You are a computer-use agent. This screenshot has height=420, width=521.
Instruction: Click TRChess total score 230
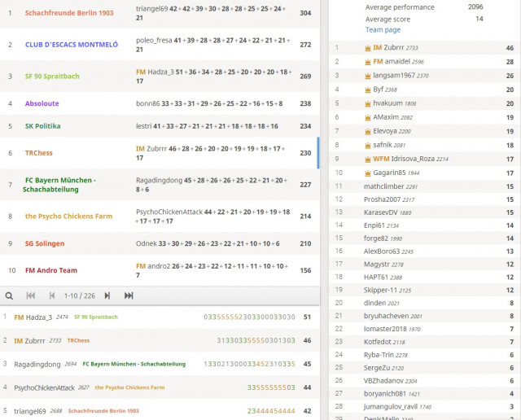(305, 153)
